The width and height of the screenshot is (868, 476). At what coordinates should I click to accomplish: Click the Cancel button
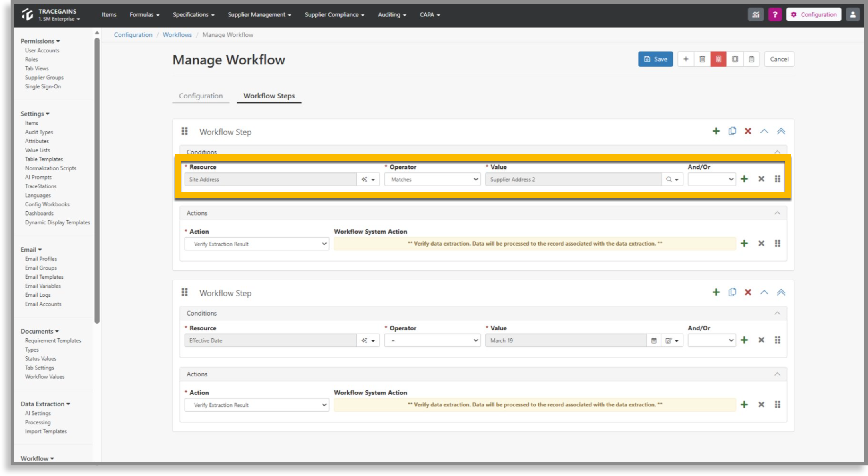tap(779, 59)
